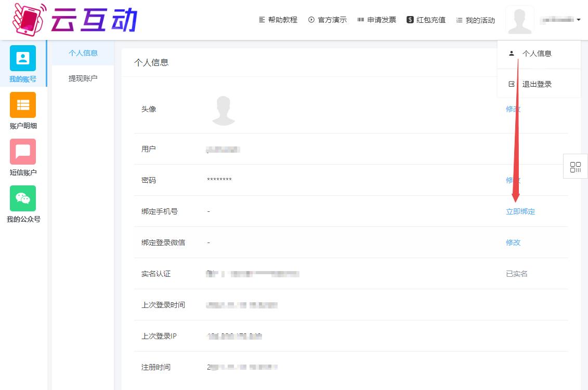Switch to 提现账户 side tab

[83, 78]
